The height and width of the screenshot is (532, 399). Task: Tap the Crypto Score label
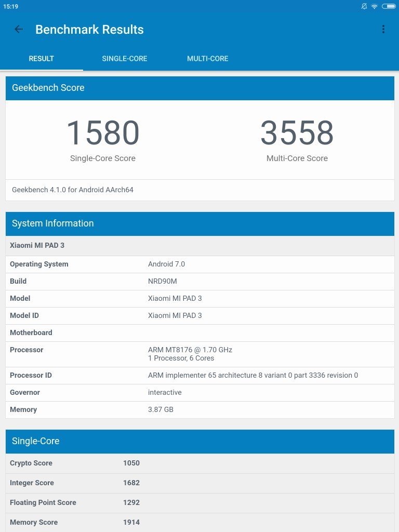(x=31, y=463)
